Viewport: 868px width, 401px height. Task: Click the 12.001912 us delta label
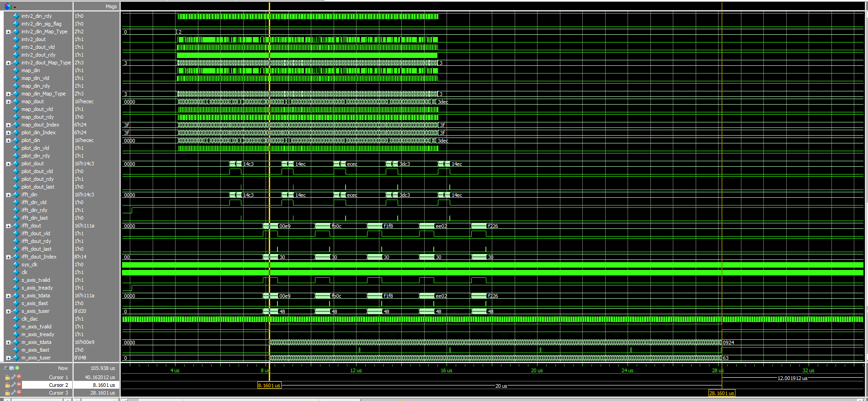pyautogui.click(x=792, y=378)
